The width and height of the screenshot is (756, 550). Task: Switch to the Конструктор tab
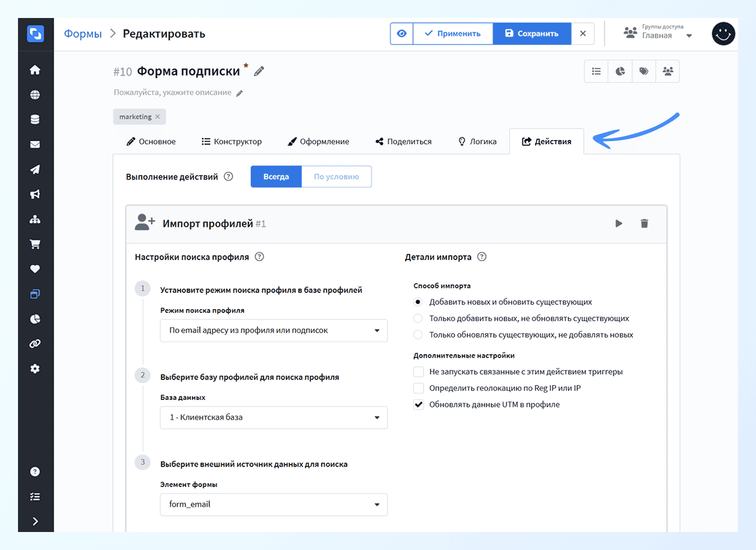click(232, 141)
